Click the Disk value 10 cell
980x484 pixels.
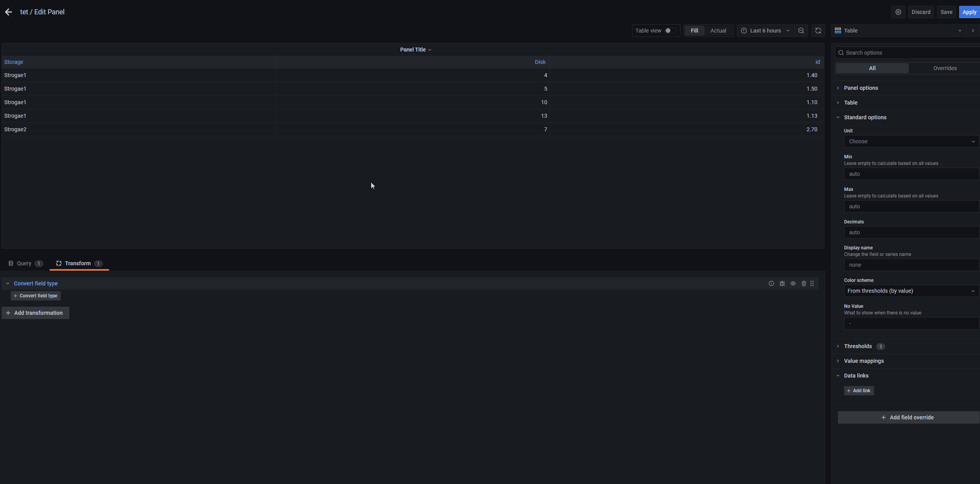413,102
